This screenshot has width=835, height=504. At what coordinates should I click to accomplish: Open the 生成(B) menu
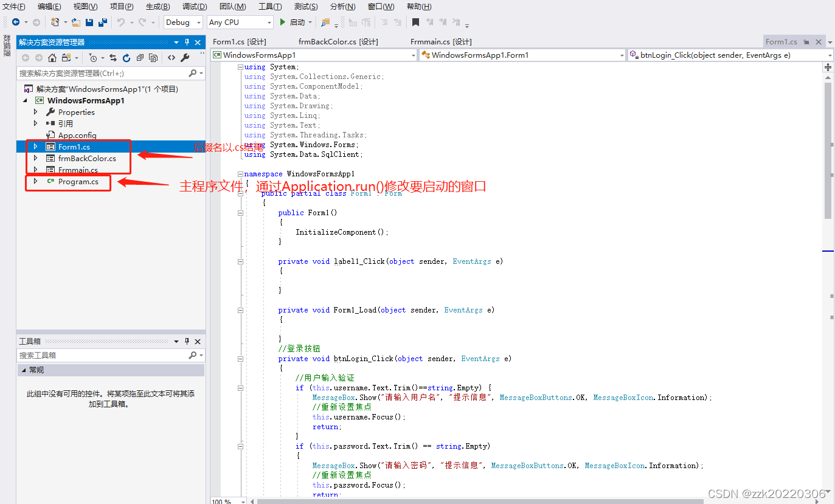tap(158, 7)
